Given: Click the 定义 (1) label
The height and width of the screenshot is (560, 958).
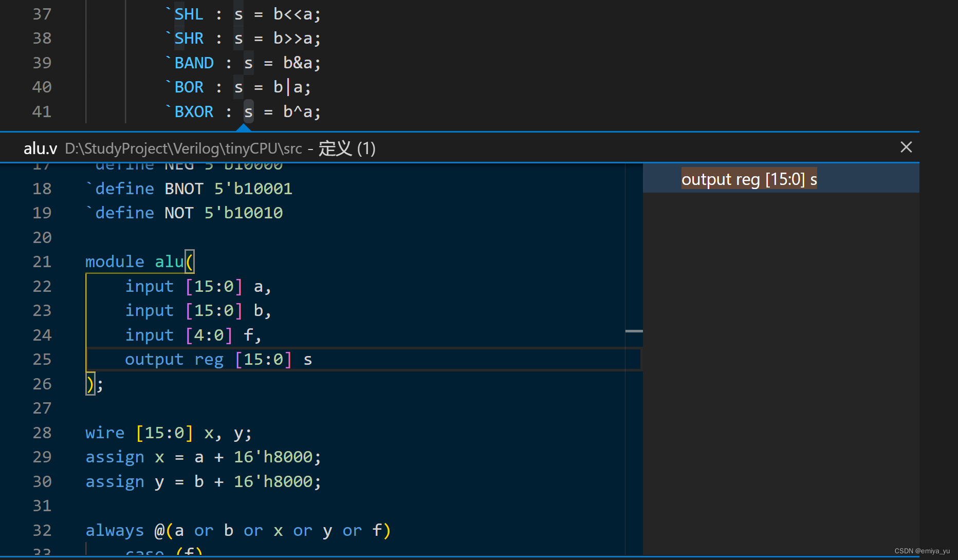Looking at the screenshot, I should click(346, 148).
